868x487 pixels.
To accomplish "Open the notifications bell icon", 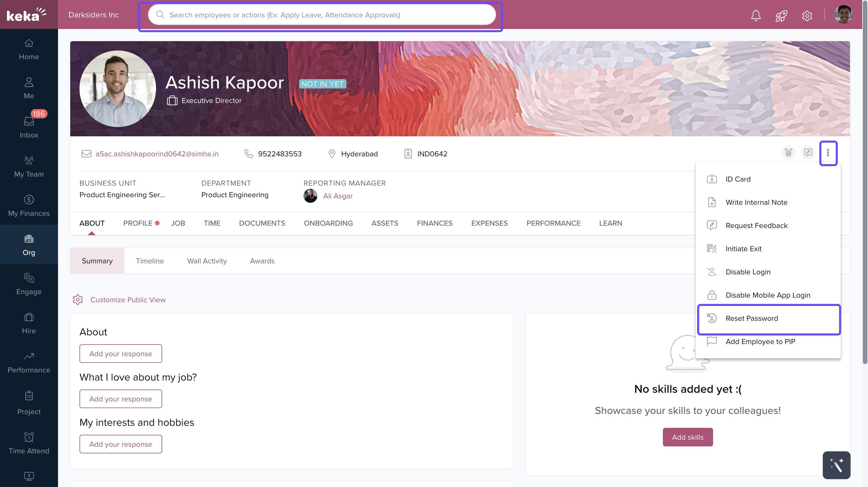I will 756,15.
